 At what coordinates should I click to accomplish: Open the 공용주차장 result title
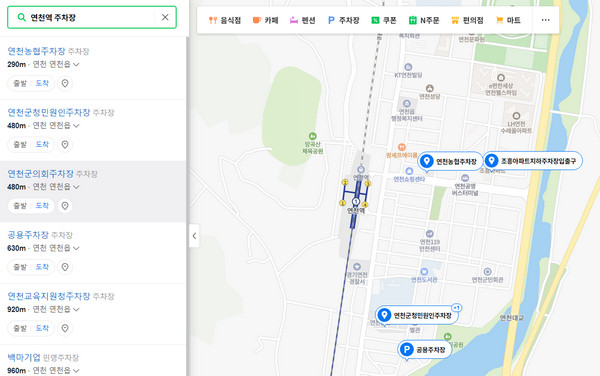tap(28, 235)
